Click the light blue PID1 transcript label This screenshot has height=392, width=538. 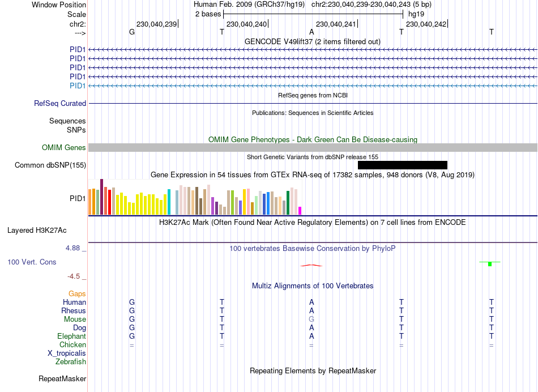78,86
